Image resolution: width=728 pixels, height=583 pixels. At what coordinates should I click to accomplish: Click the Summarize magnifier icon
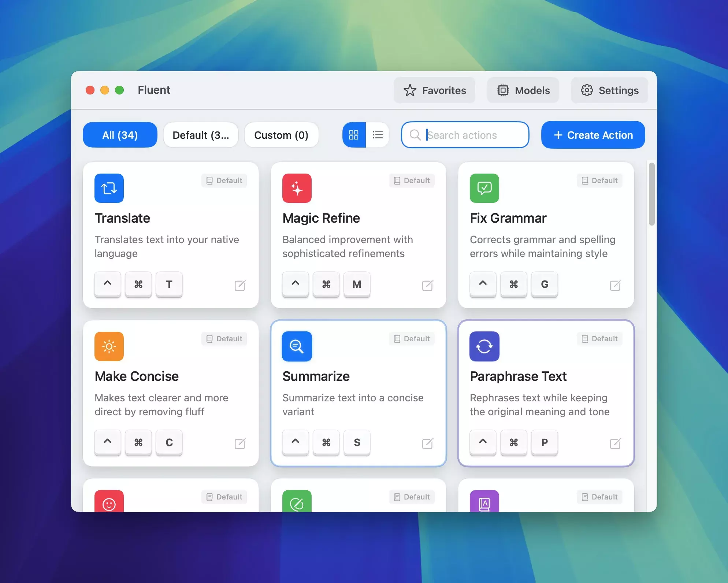[297, 346]
